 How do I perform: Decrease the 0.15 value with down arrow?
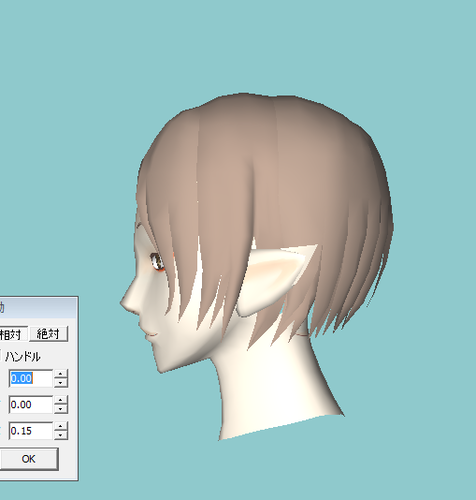pos(61,435)
